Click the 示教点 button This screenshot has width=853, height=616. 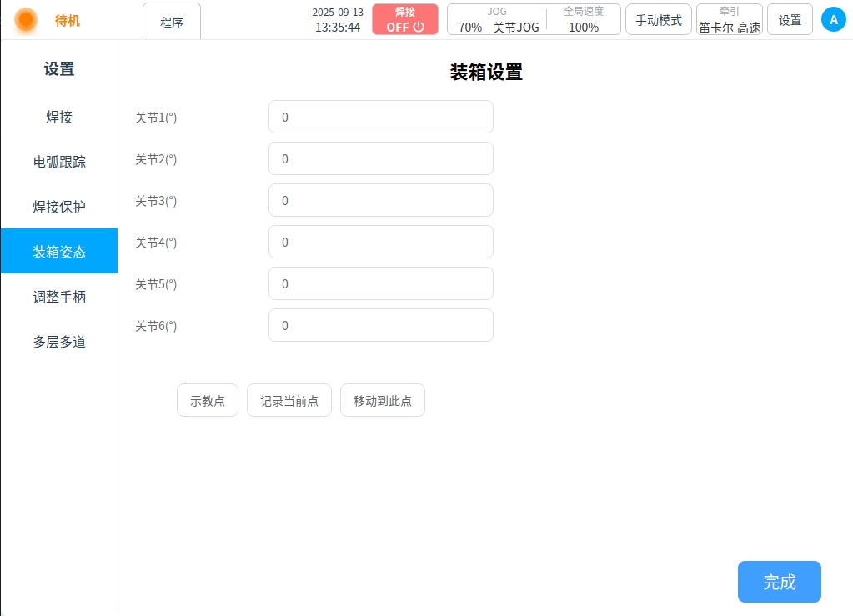[x=208, y=401]
